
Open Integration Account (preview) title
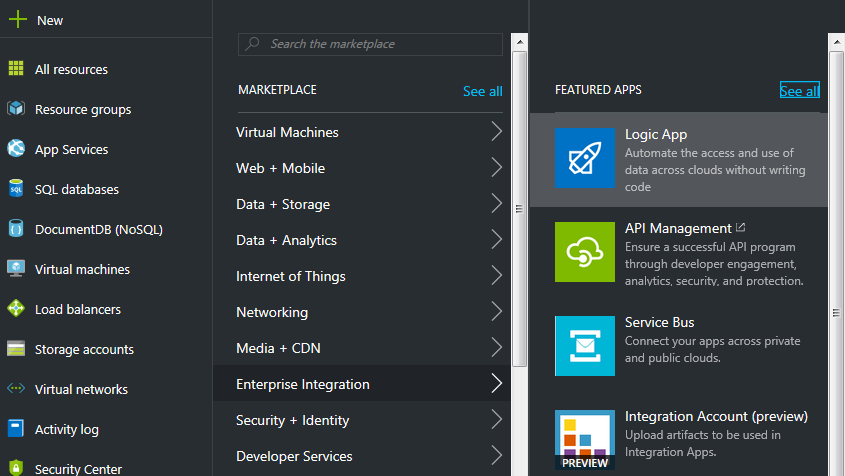(716, 416)
